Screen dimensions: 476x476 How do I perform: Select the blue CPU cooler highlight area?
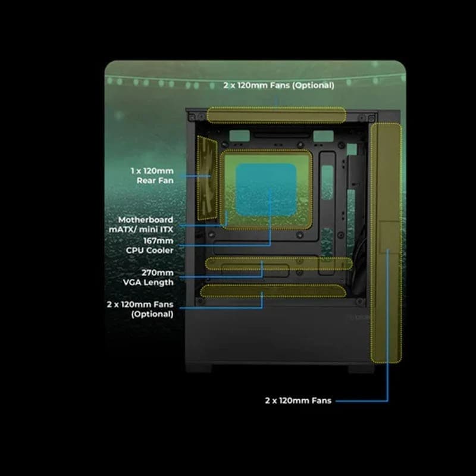[x=266, y=190]
